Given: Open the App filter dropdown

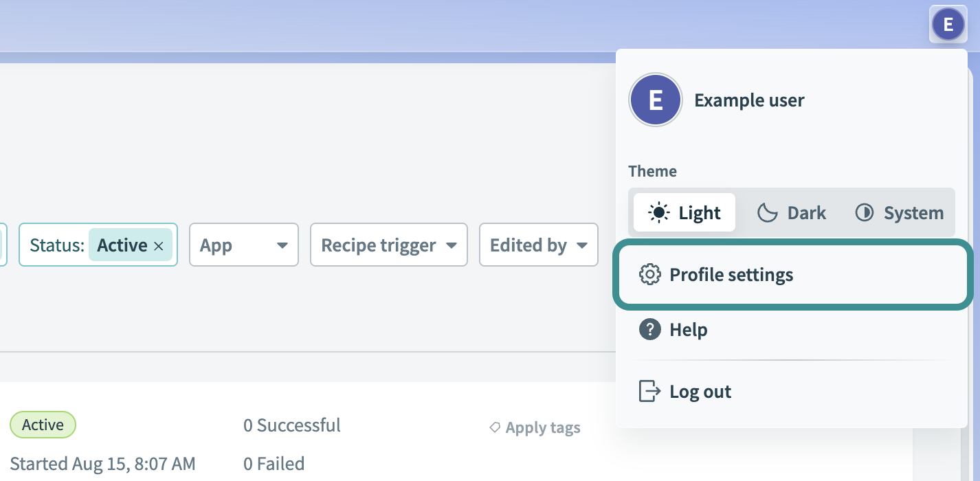Looking at the screenshot, I should point(244,245).
